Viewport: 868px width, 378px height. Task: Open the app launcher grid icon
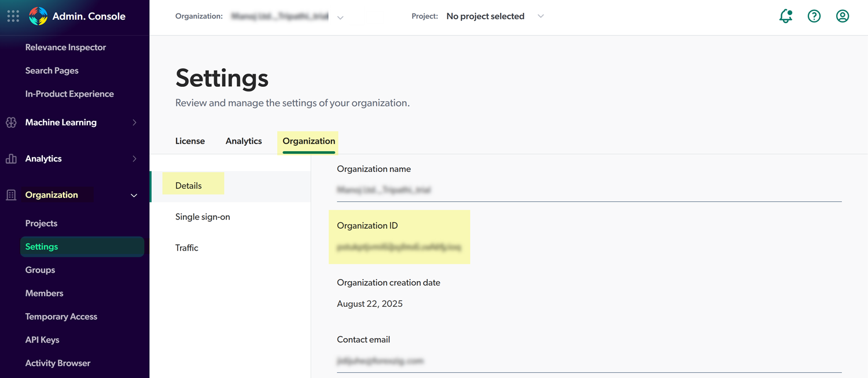tap(13, 16)
